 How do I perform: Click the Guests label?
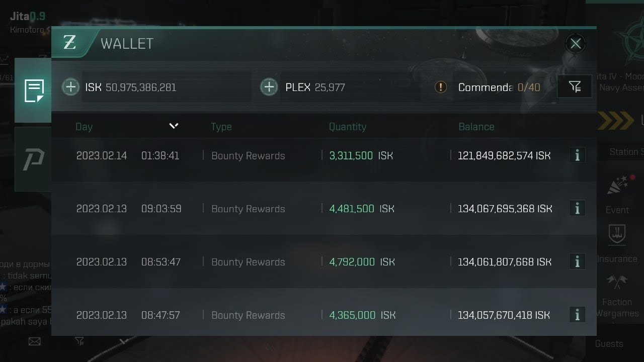point(609,344)
